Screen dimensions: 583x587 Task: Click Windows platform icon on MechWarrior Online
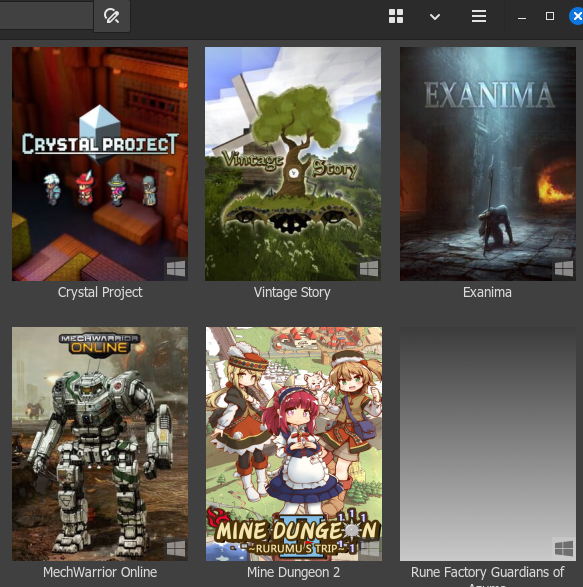tap(176, 548)
